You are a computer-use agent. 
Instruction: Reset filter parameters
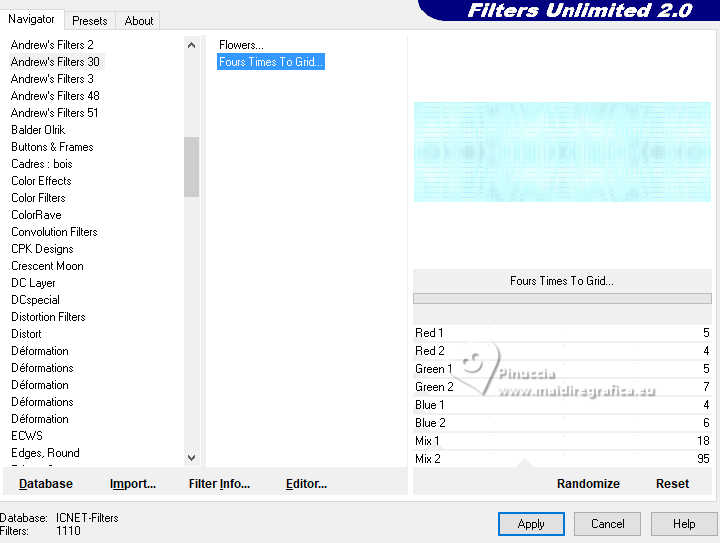click(x=672, y=484)
